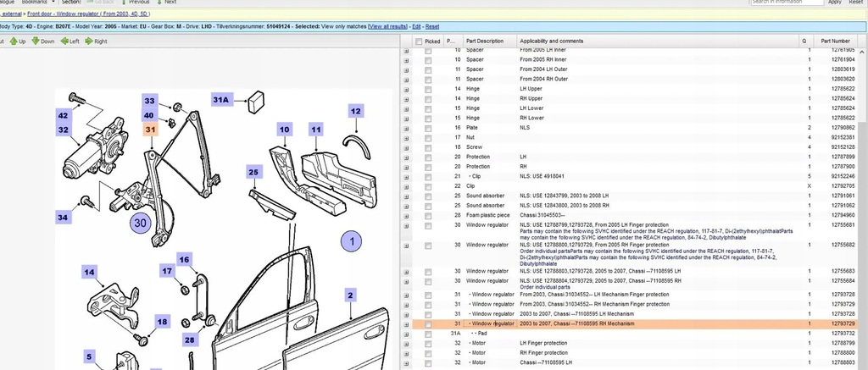
Task: Click the green Up pan arrow
Action: click(x=12, y=41)
